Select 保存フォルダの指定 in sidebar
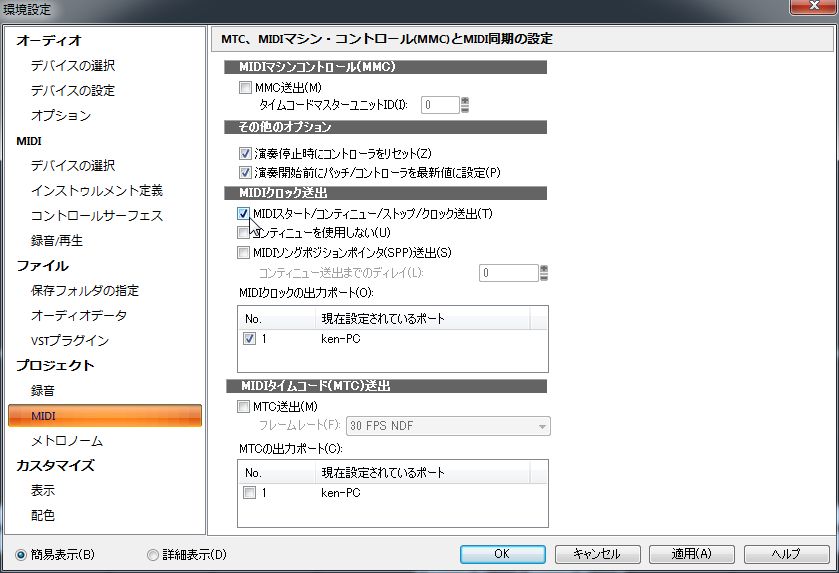Screen dimensions: 839x573 click(x=85, y=291)
